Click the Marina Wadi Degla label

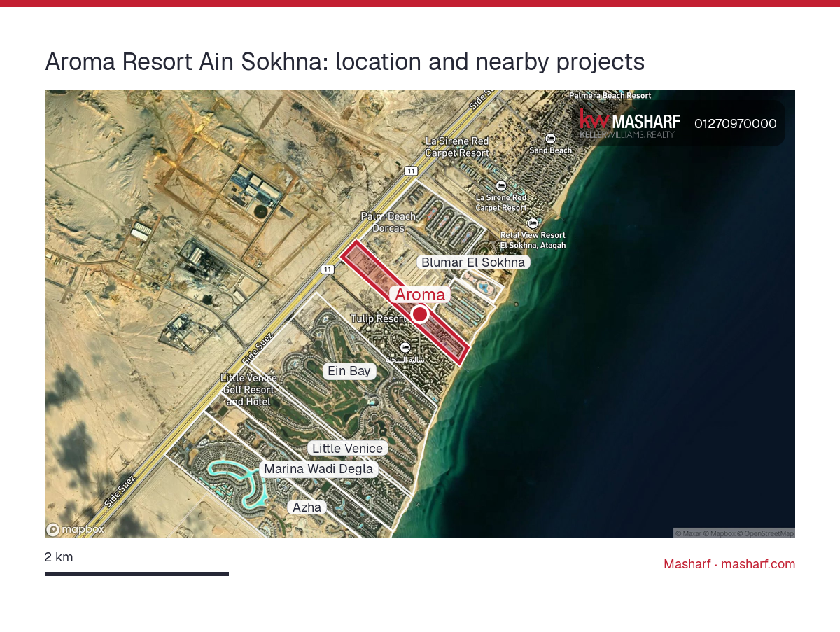318,469
